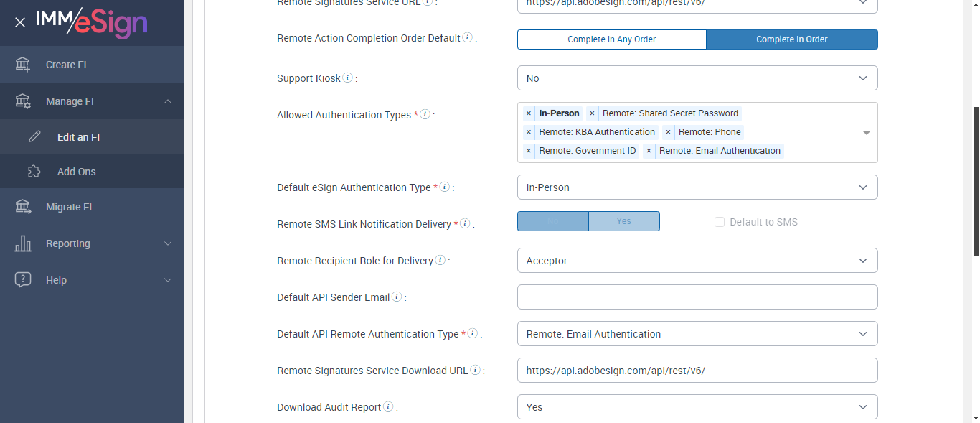The width and height of the screenshot is (980, 423).
Task: Close the sidebar with the X icon
Action: click(x=20, y=22)
